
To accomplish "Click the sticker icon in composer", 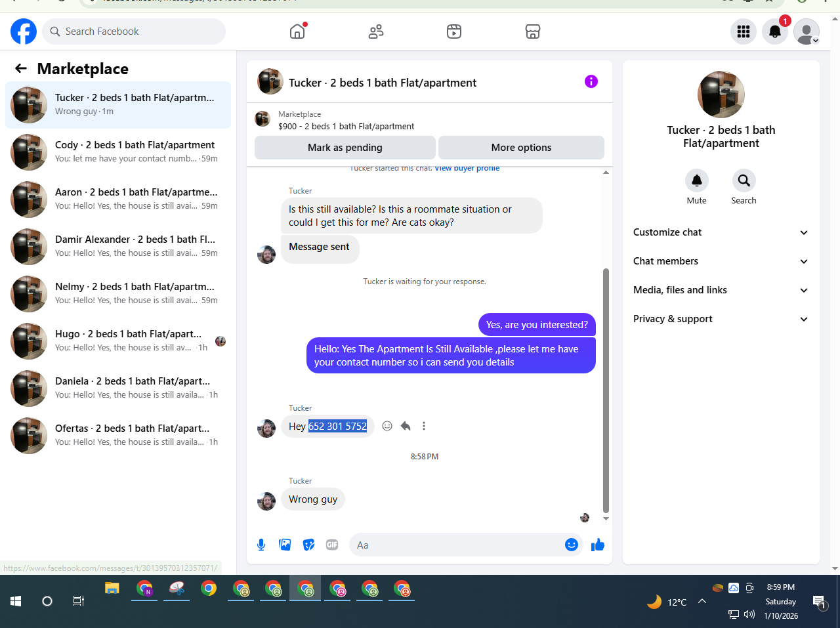I will tap(308, 545).
